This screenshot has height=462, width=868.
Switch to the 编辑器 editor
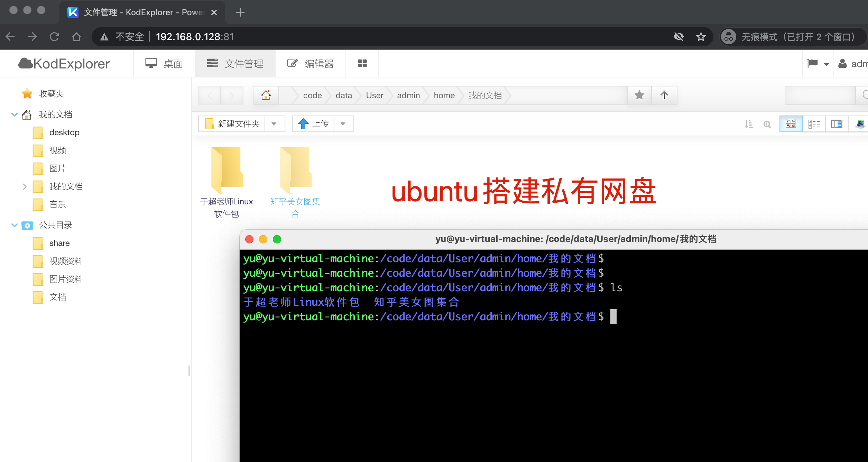pyautogui.click(x=311, y=63)
